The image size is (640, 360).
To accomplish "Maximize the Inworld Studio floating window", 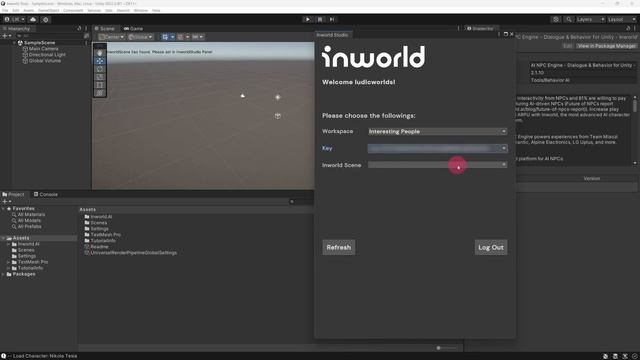I will (506, 34).
